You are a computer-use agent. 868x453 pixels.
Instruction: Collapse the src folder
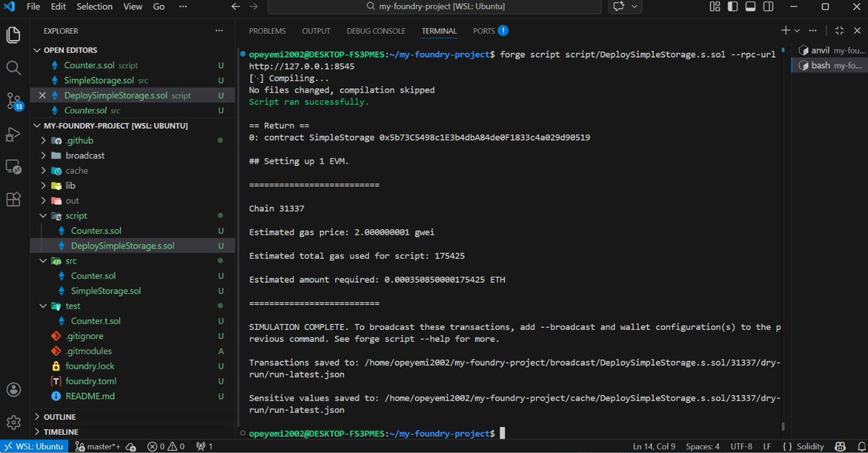(x=133, y=261)
